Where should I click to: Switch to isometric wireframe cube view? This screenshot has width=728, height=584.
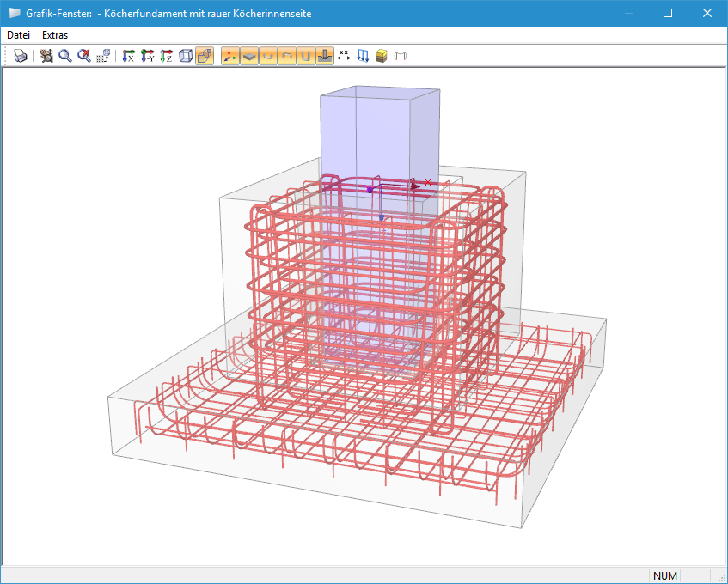click(x=186, y=56)
